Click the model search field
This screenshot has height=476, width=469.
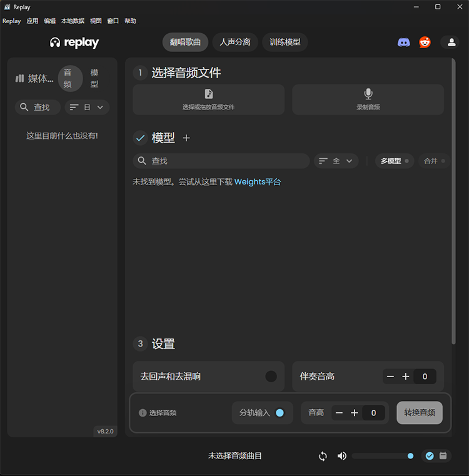pos(222,161)
